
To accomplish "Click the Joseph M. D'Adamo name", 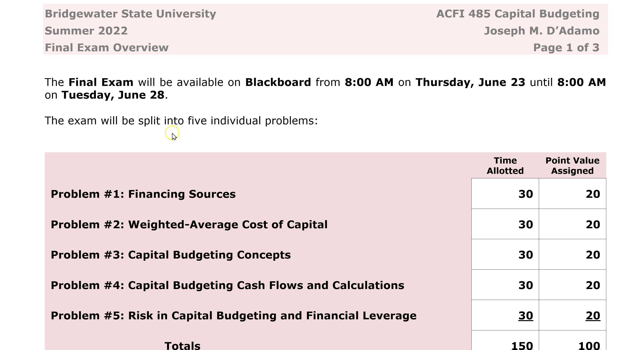I will coord(541,31).
